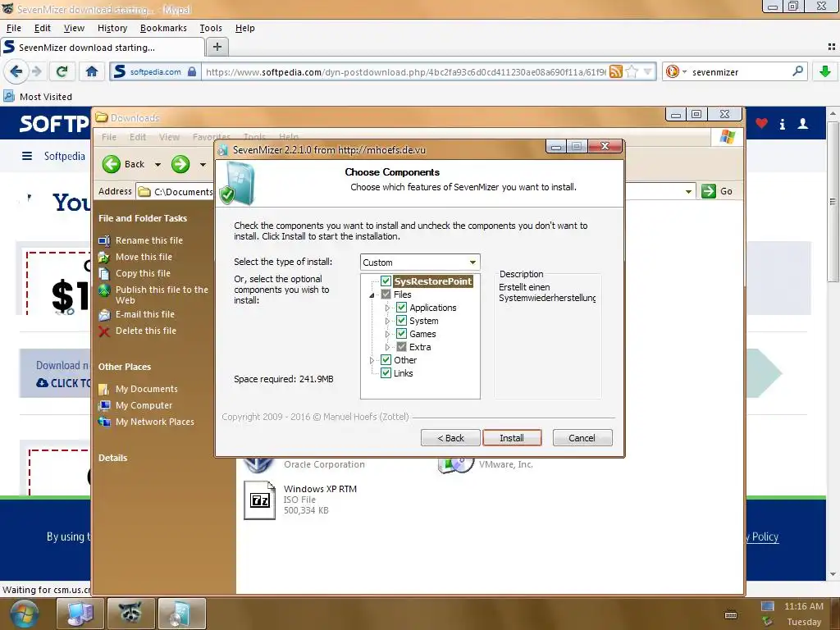Switch to SevenMizer installer taskbar button
This screenshot has height=630, width=840.
click(x=182, y=614)
